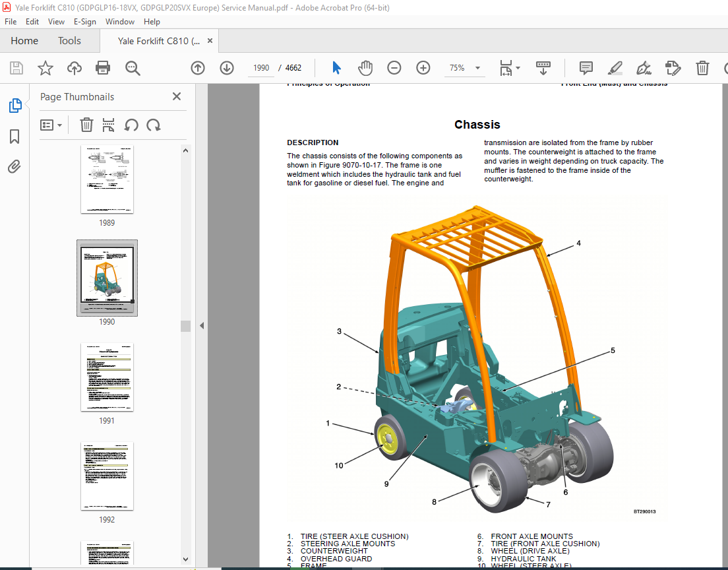The width and height of the screenshot is (728, 570).
Task: Select page 1992 thumbnail
Action: coord(107,476)
